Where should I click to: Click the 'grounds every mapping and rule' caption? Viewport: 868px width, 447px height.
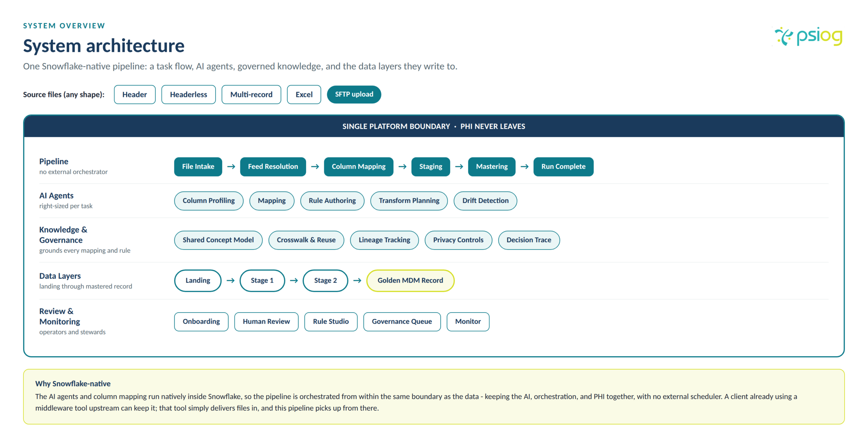coord(85,250)
